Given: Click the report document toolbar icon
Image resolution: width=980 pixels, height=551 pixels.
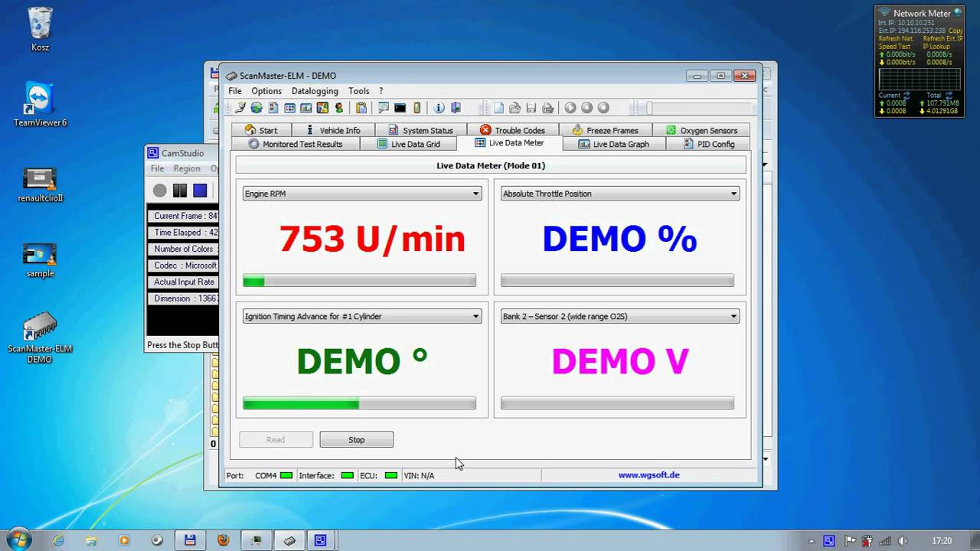Looking at the screenshot, I should click(273, 108).
